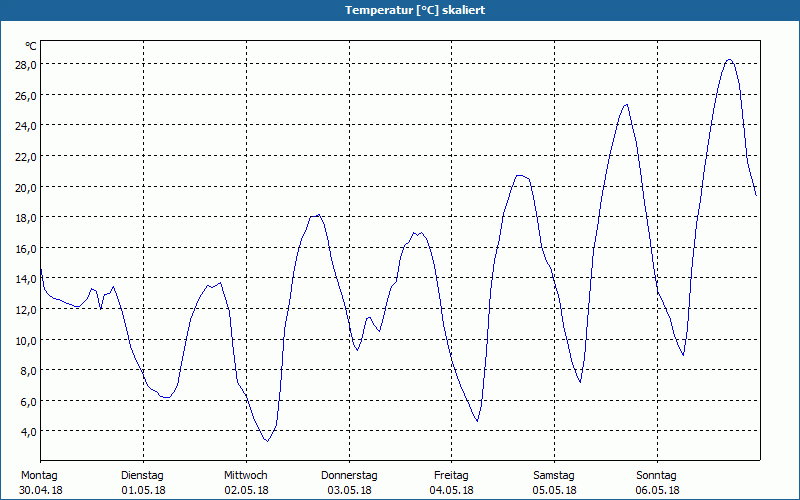Select the 22,0 axis value
Viewport: 800px width, 500px height.
click(x=26, y=157)
